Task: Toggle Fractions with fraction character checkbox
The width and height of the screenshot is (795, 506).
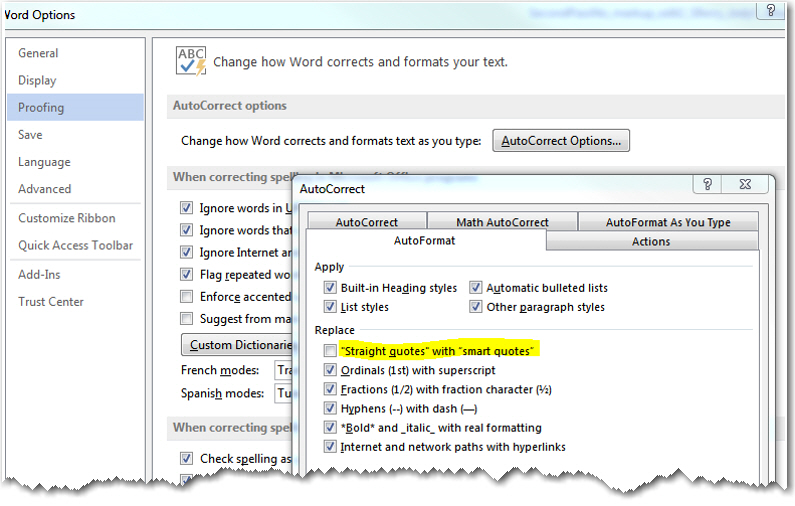Action: point(330,389)
